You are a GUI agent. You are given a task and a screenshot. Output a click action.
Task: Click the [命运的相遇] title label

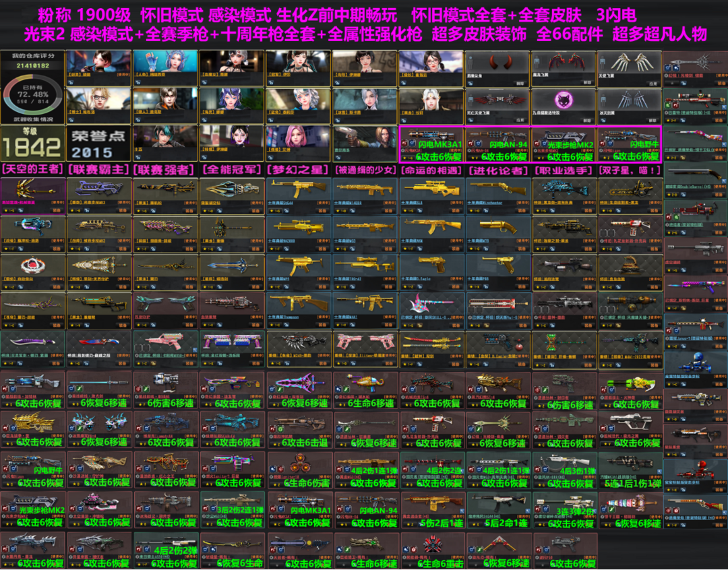tap(432, 170)
